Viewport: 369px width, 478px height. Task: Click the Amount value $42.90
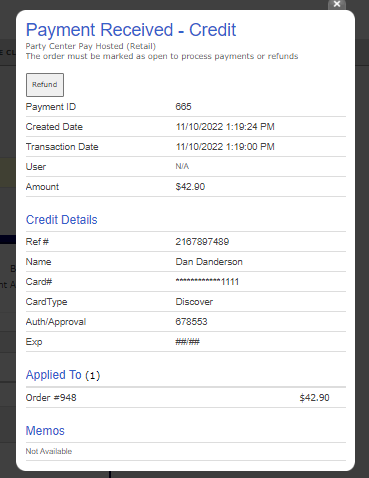tap(190, 187)
